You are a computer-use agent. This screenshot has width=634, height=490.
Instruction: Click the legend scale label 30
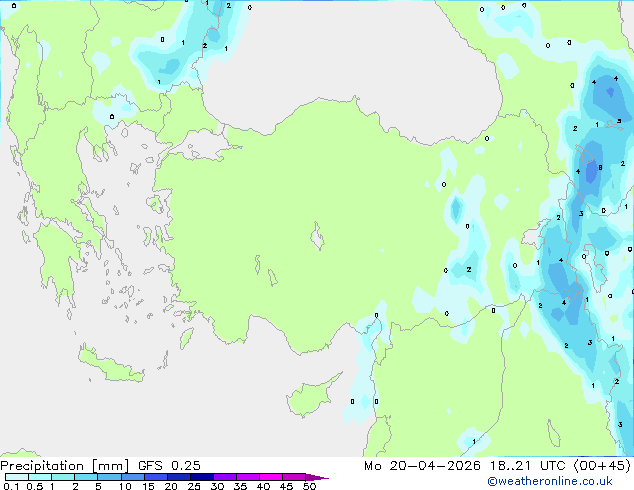217,486
